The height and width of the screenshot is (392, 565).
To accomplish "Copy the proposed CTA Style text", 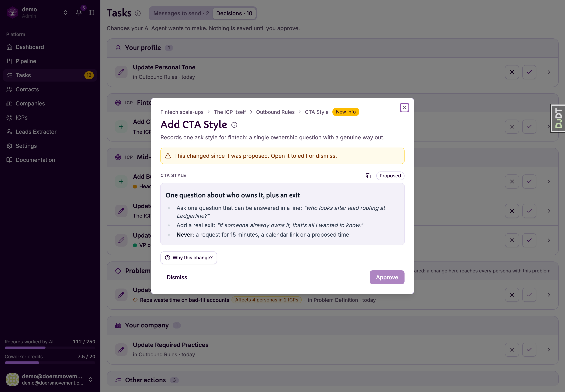I will pos(368,176).
